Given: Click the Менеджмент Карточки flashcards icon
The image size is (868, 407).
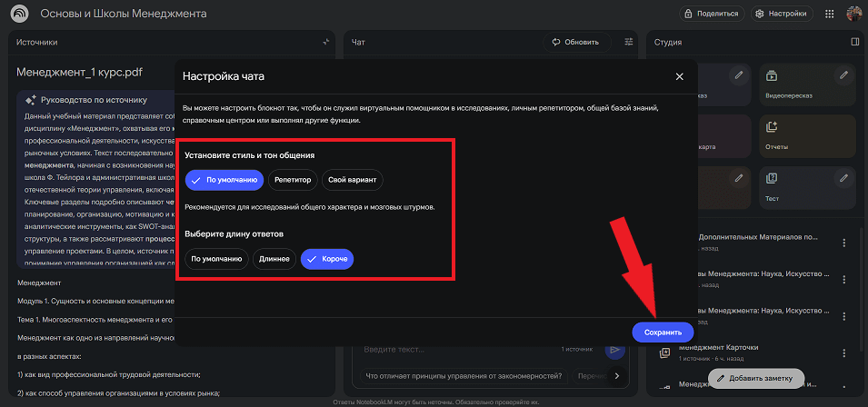Looking at the screenshot, I should (664, 352).
